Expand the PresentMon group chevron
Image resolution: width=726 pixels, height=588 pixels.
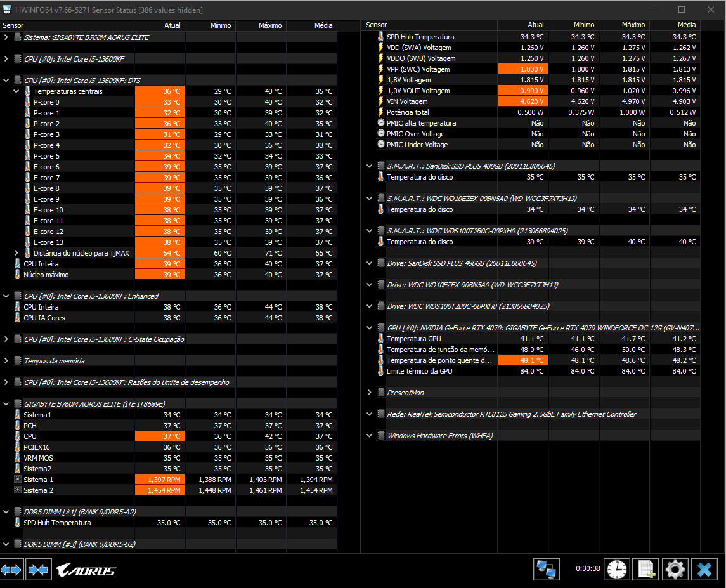(370, 393)
